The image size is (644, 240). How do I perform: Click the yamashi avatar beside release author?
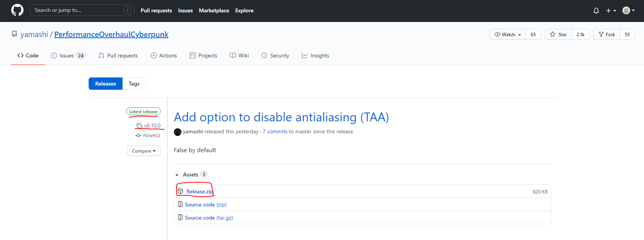178,132
